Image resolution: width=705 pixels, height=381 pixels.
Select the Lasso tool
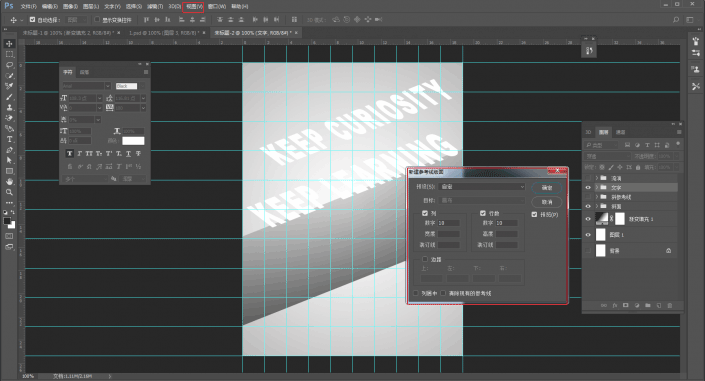(9, 65)
